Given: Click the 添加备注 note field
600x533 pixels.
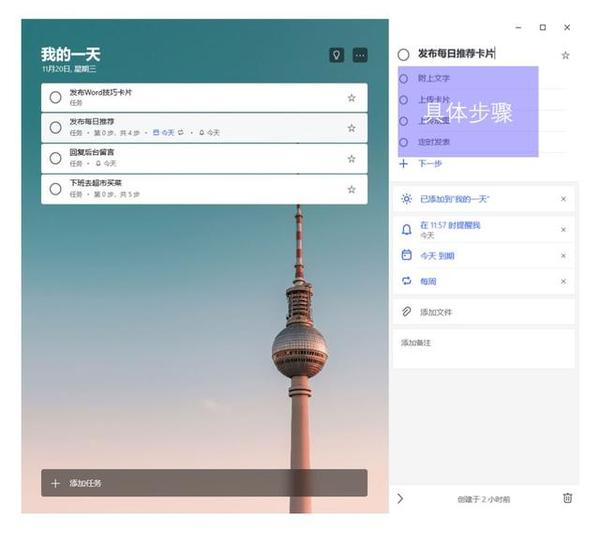Looking at the screenshot, I should click(484, 349).
